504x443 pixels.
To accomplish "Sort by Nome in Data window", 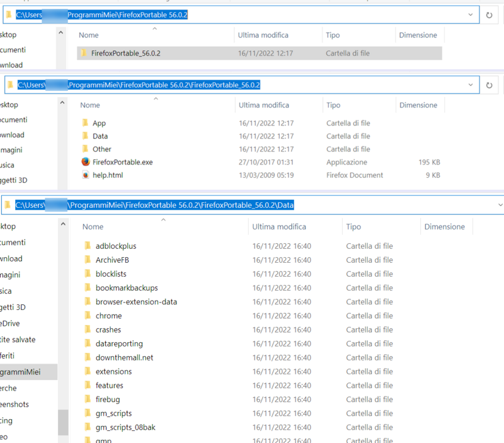I will 93,227.
